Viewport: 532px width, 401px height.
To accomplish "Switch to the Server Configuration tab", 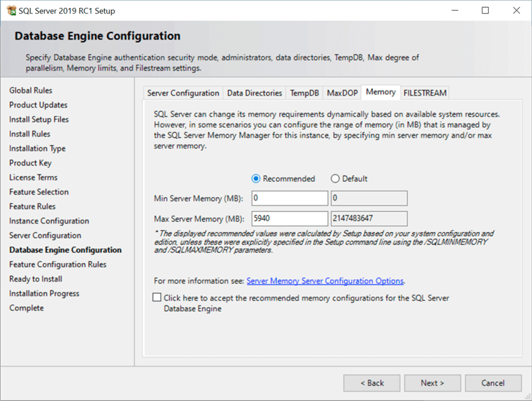I will click(183, 93).
